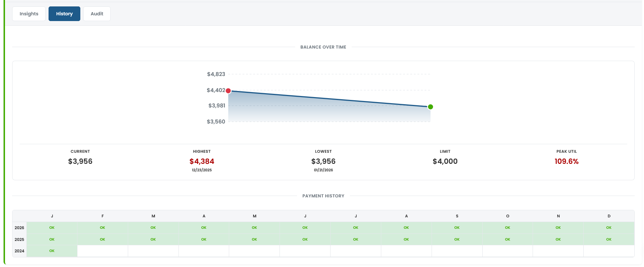Click the empty 2024 cell in column D
The height and width of the screenshot is (267, 644).
609,251
